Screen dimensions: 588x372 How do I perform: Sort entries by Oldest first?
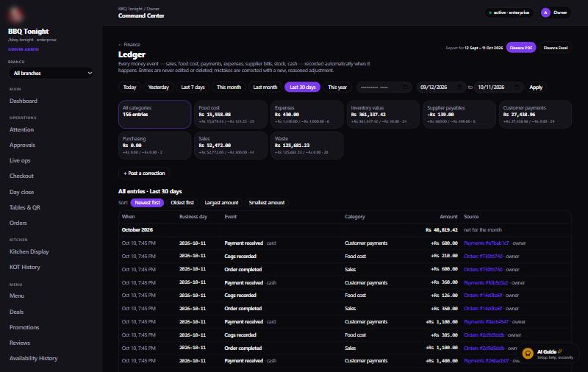[182, 202]
